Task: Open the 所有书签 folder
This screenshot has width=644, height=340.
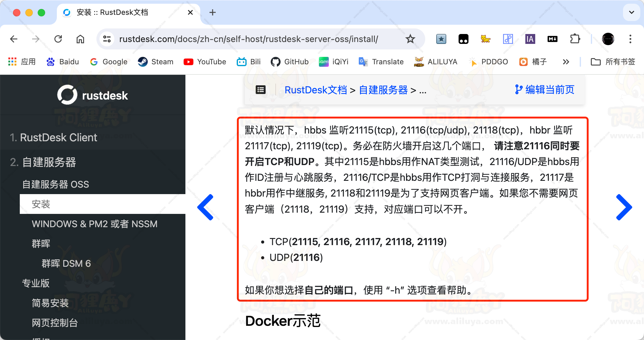Action: [613, 62]
